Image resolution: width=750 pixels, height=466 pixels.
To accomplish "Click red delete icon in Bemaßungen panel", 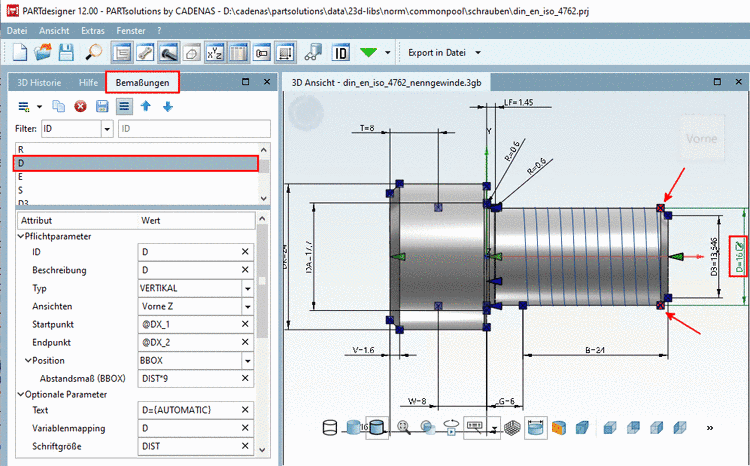I will (80, 105).
